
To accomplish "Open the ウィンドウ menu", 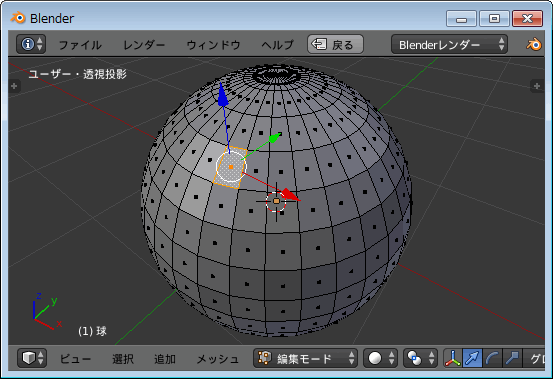I will [213, 45].
